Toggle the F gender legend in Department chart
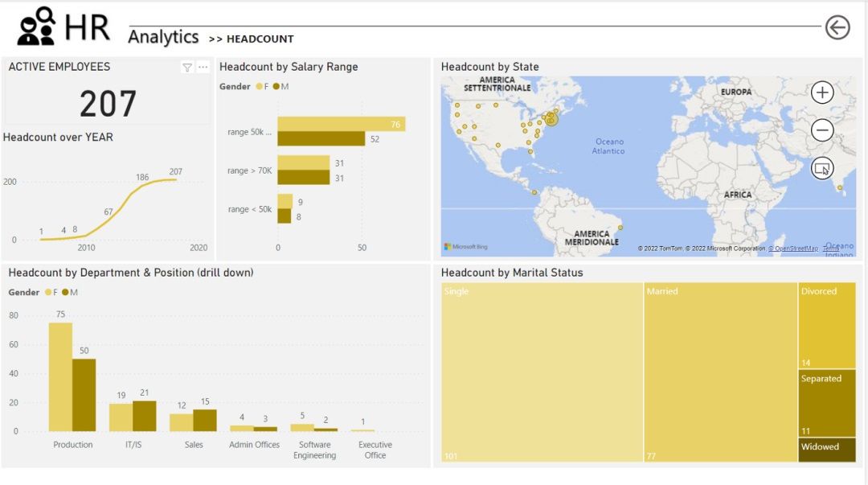The height and width of the screenshot is (485, 868). tap(51, 292)
